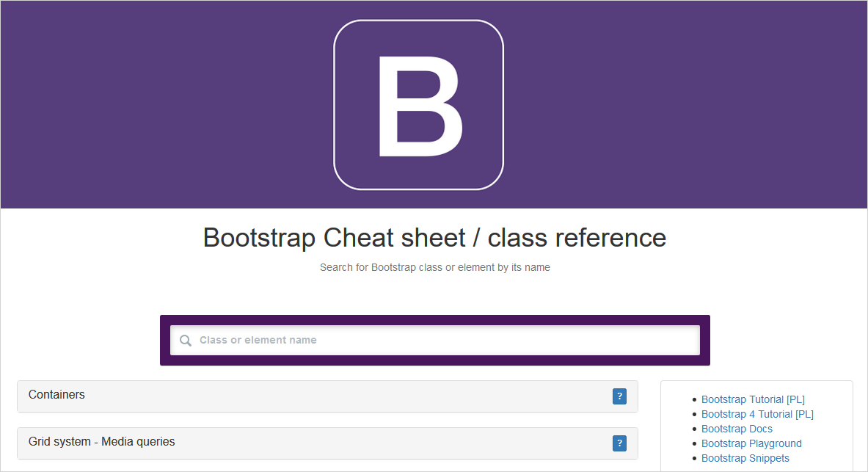868x472 pixels.
Task: Open the Bootstrap Tutorial [PL] link
Action: [x=753, y=399]
